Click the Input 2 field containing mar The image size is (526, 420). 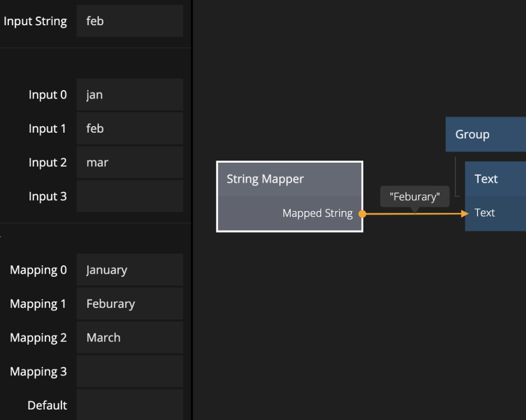coord(130,162)
